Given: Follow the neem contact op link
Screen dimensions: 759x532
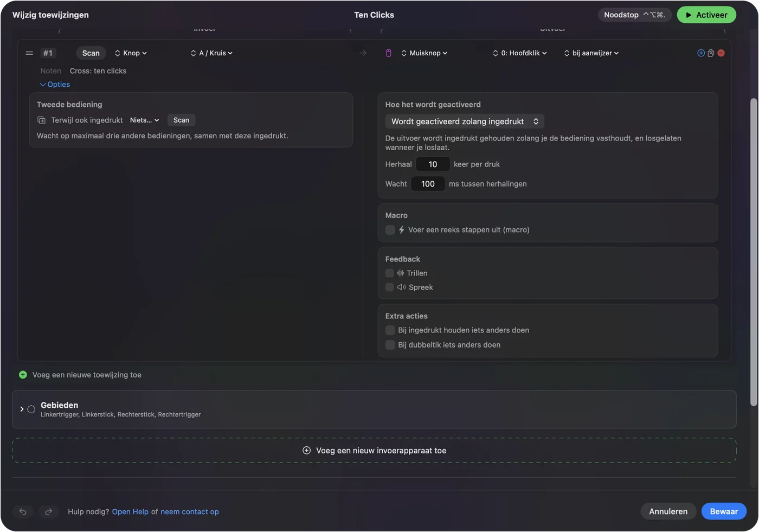Looking at the screenshot, I should [x=190, y=512].
